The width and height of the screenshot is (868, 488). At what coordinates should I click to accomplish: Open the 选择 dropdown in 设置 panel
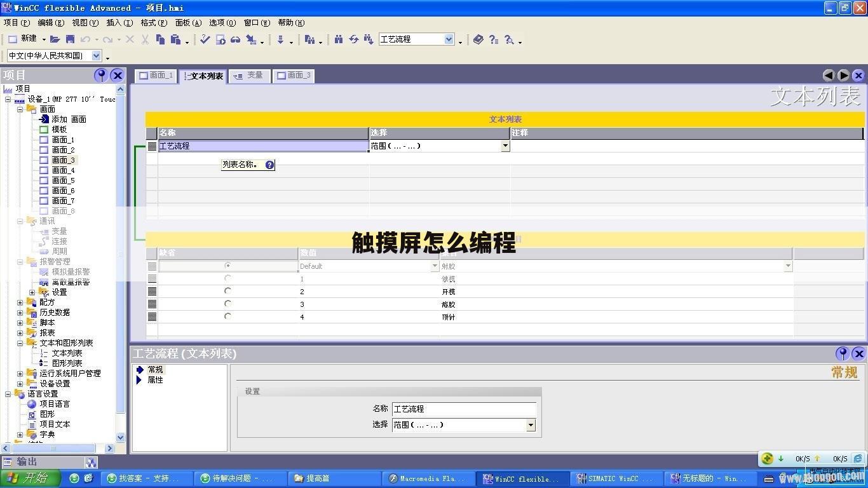tap(531, 425)
